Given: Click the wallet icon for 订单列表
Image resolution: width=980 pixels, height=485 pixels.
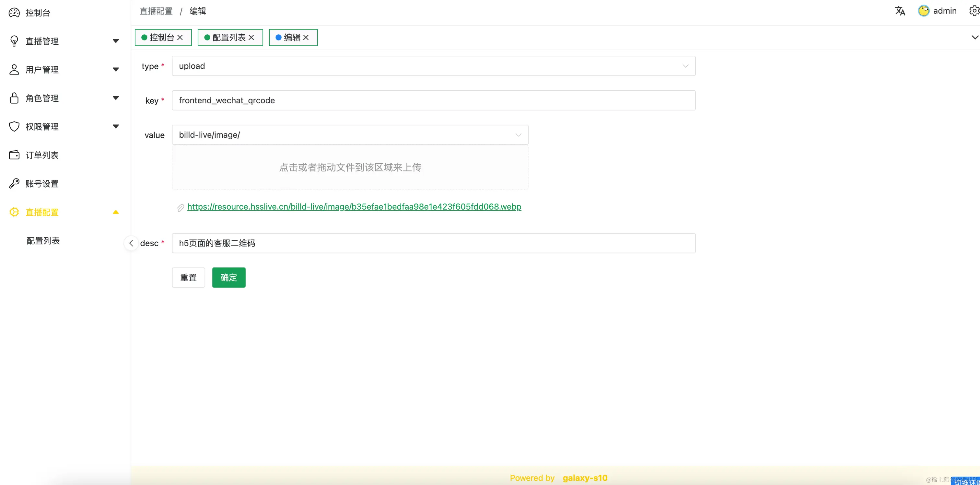Looking at the screenshot, I should point(14,155).
